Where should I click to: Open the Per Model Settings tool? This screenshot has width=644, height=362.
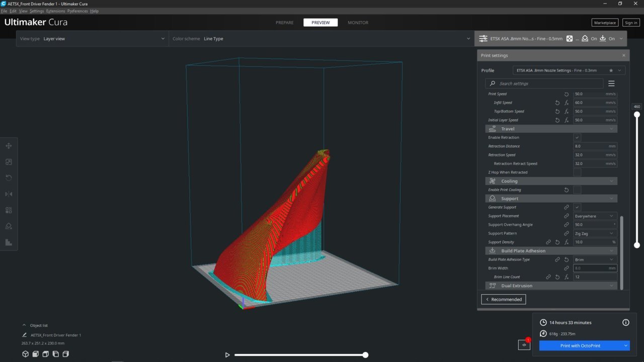(x=9, y=210)
